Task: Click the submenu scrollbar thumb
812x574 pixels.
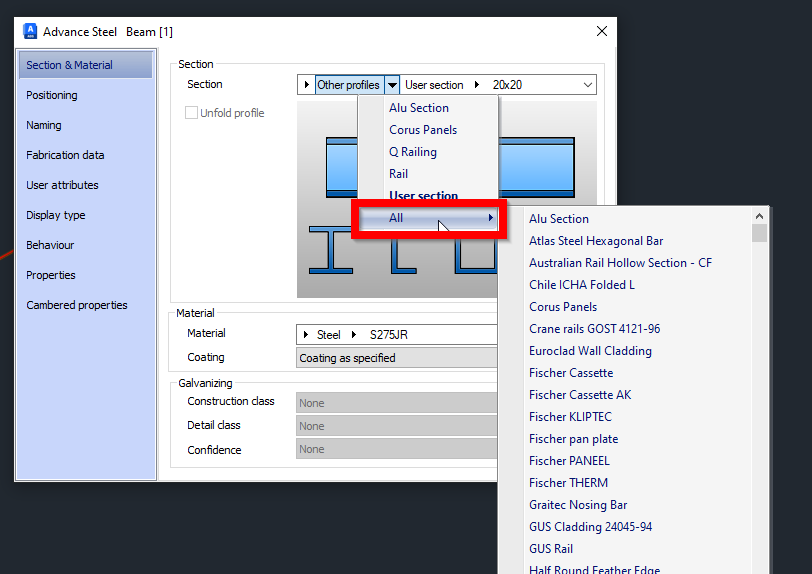Action: 759,233
